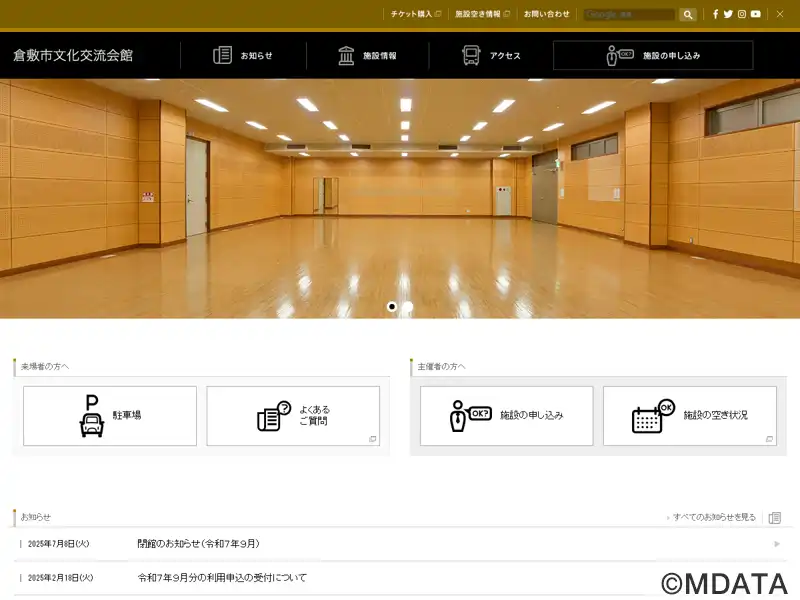
Task: Click the hall hero slide image
Action: point(400,198)
